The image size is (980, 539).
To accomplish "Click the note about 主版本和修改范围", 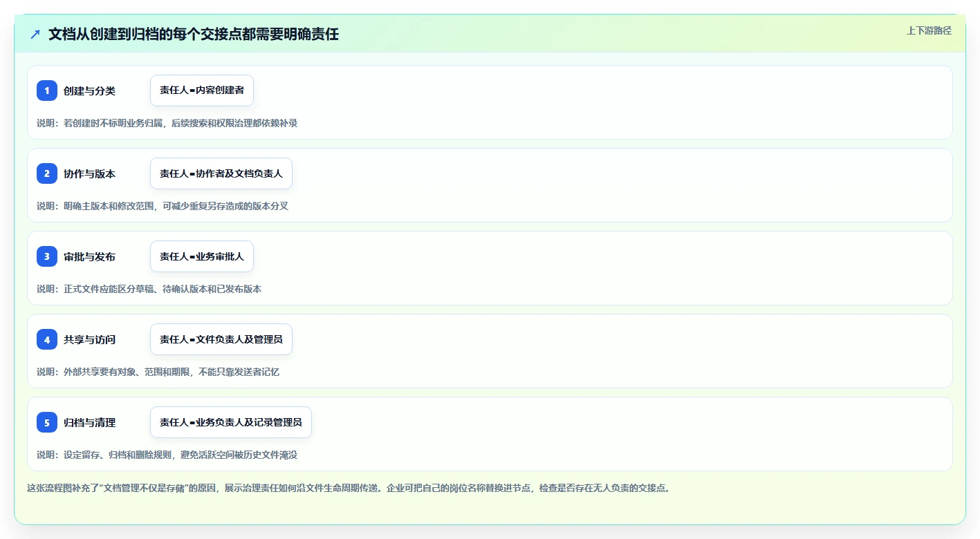I will (163, 206).
